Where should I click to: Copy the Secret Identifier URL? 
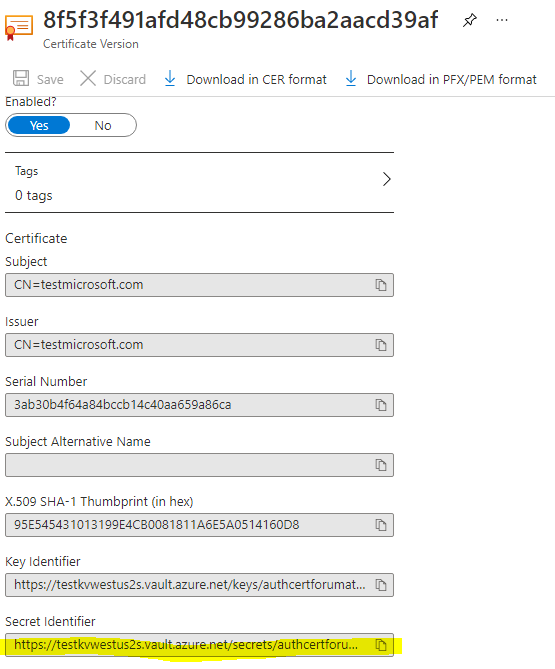pos(381,645)
